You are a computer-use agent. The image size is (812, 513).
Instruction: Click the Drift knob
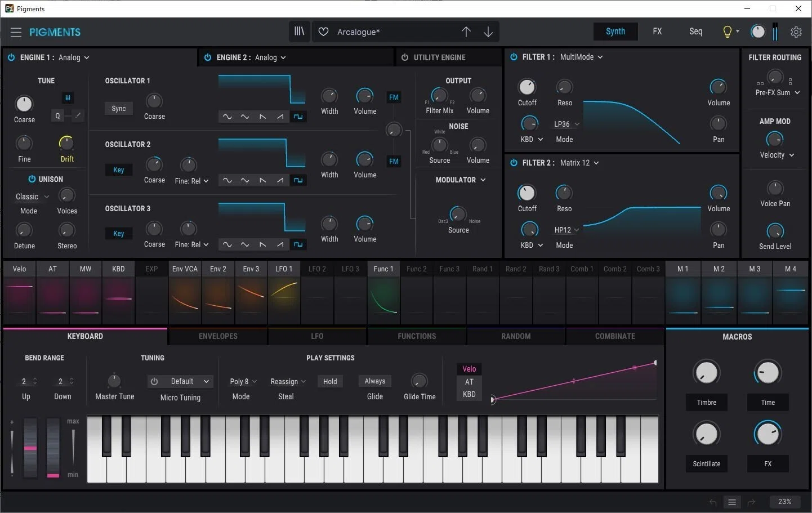pos(66,143)
